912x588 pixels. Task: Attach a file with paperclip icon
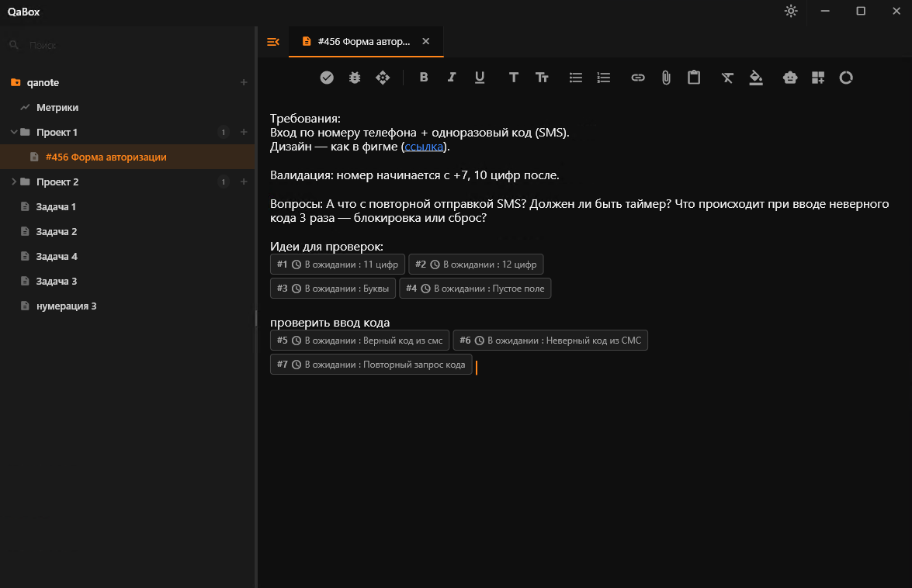666,78
